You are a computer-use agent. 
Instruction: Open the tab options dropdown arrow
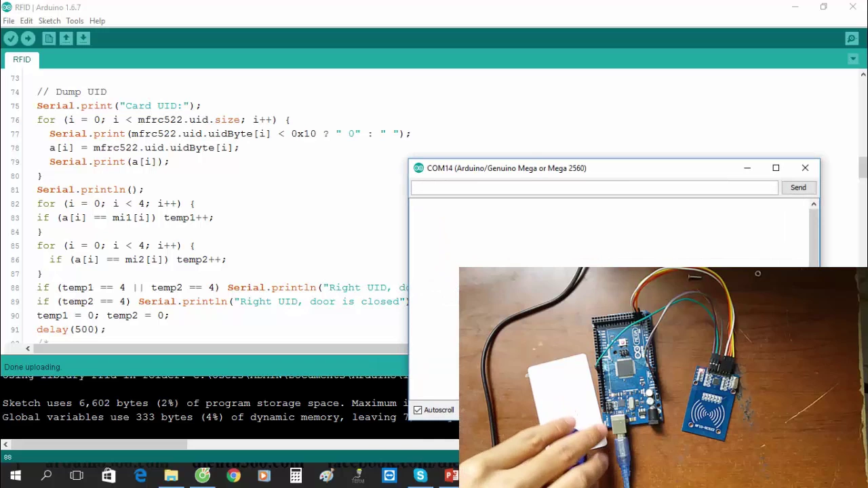[x=853, y=59]
